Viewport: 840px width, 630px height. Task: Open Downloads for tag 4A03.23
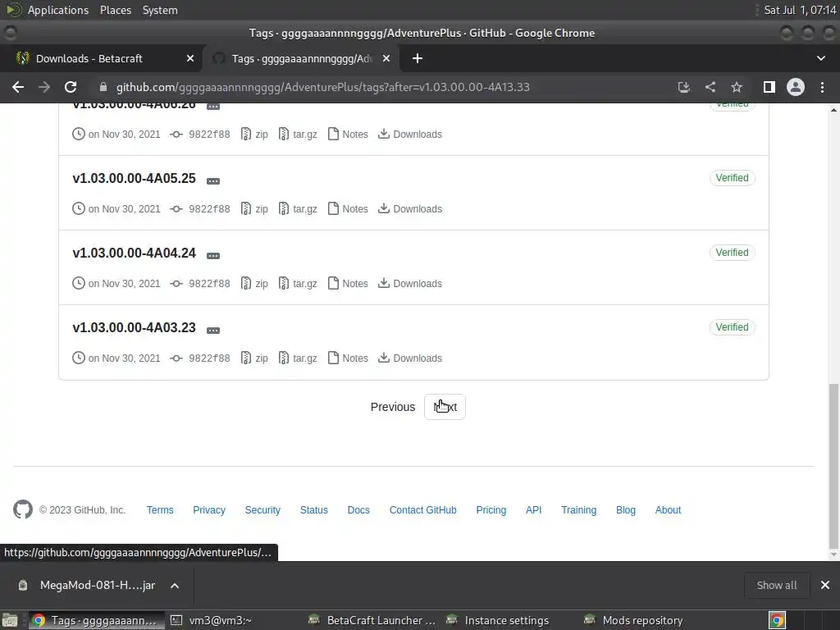[410, 358]
